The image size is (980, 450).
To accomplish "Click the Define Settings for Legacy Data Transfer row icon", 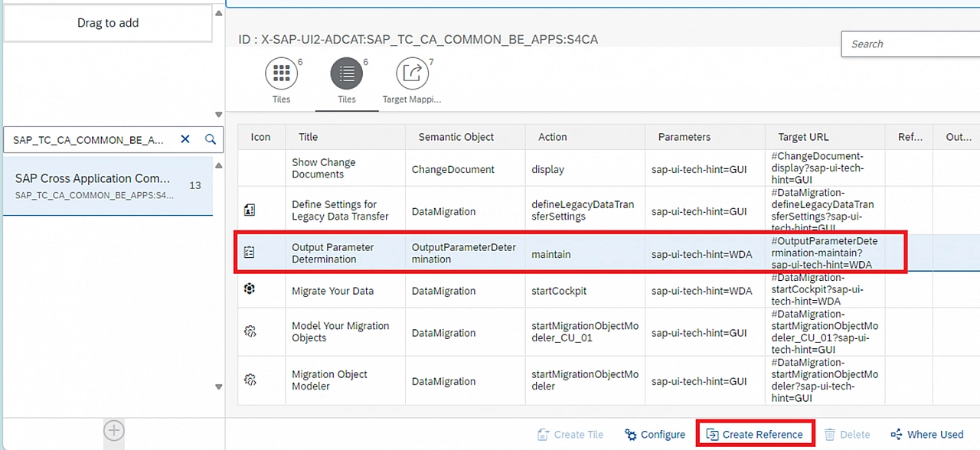I will 250,210.
